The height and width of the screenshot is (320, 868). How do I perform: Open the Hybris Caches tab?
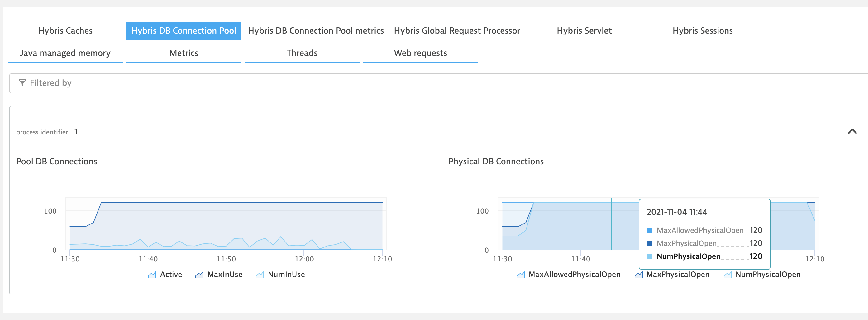coord(65,31)
